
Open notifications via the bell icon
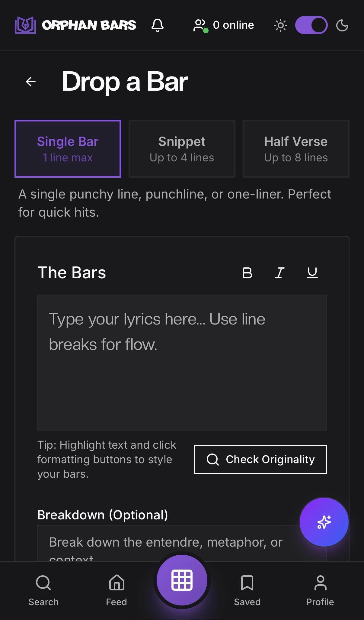pos(158,25)
